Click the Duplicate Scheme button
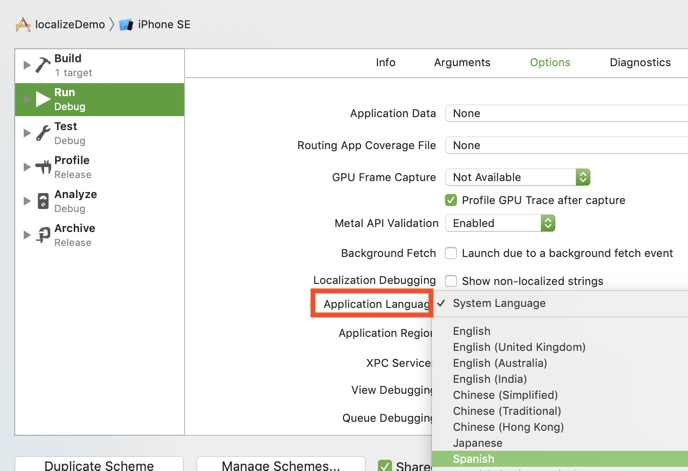This screenshot has width=688, height=471. 99,464
